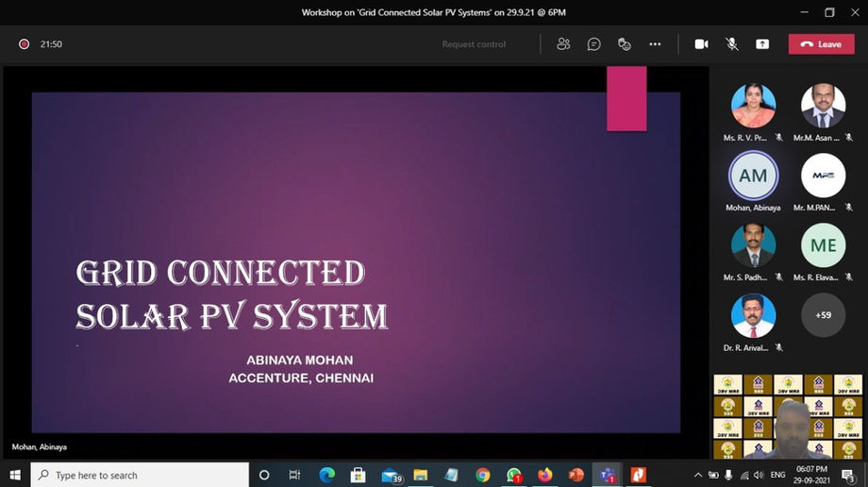Click muted mic icon beside Mr. M.PAN...
The width and height of the screenshot is (868, 487).
(x=848, y=208)
